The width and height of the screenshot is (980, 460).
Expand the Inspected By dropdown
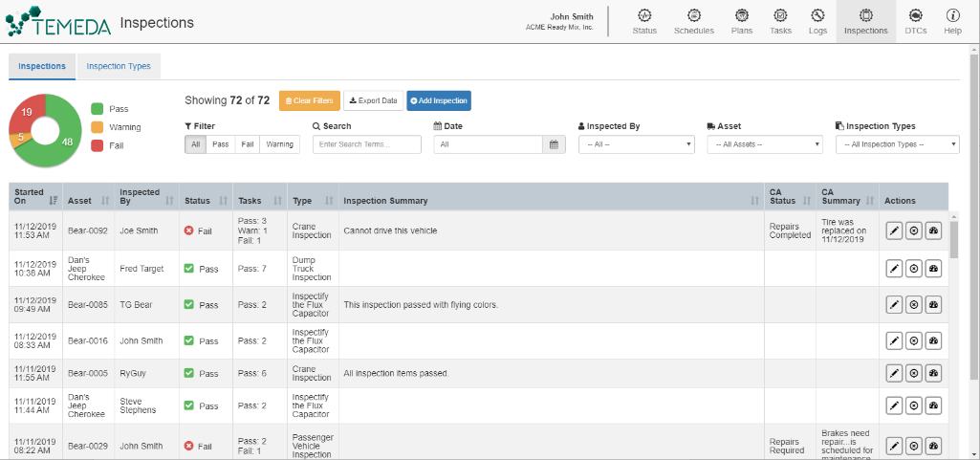636,144
